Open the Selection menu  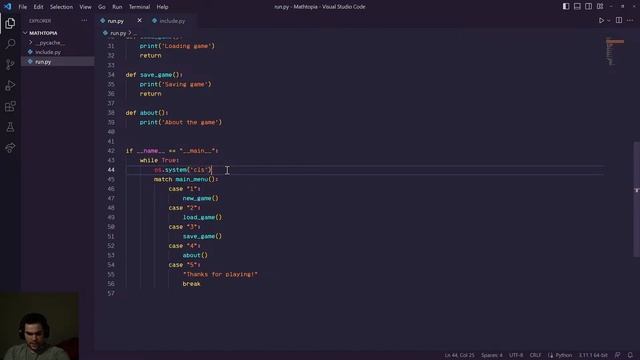[61, 7]
